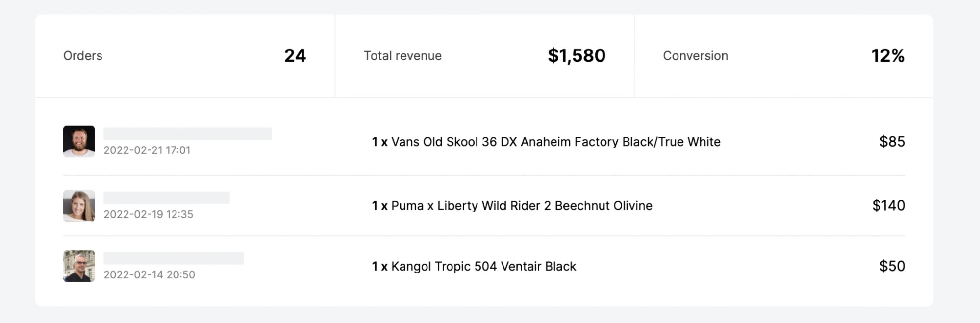Viewport: 980px width, 323px height.
Task: Click the woman's avatar on the Puma order
Action: (x=79, y=206)
